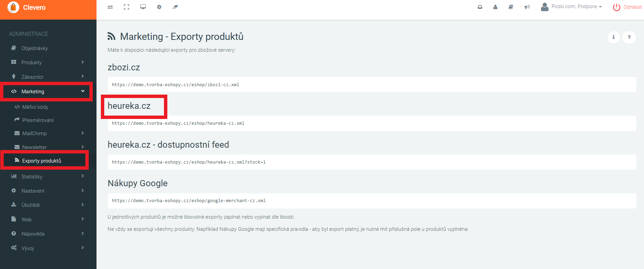The image size is (644, 269).
Task: Enter fullscreen mode via the expand icon
Action: pyautogui.click(x=127, y=7)
